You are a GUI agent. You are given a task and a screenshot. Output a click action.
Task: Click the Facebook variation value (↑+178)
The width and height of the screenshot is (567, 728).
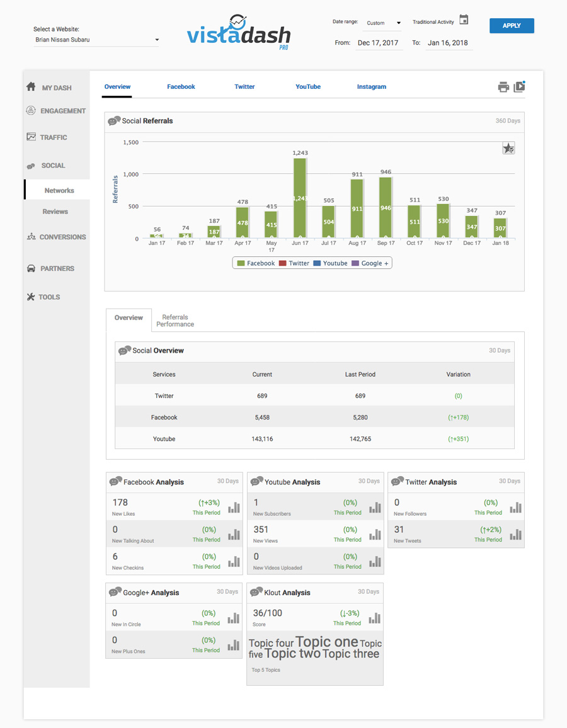click(459, 418)
